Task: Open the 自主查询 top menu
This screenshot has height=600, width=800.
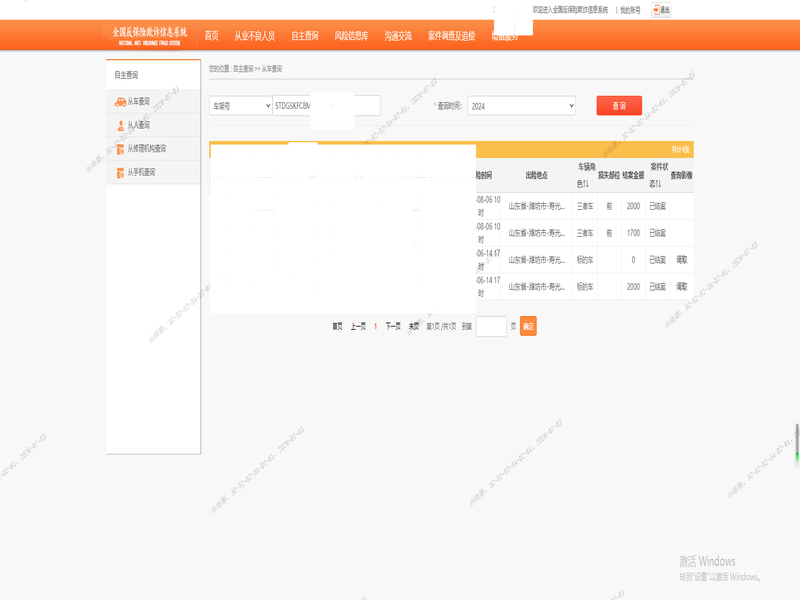Action: 305,36
